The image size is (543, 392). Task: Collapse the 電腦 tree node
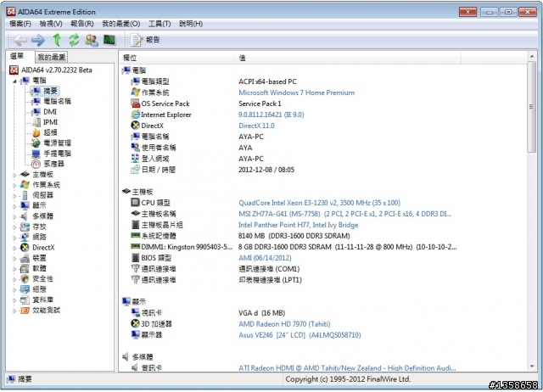point(14,81)
